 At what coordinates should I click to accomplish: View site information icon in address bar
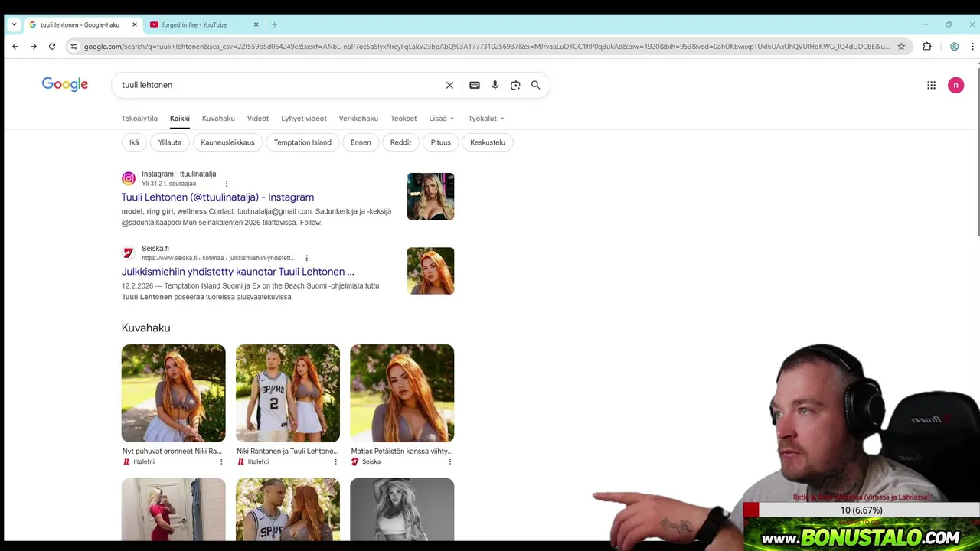click(73, 47)
